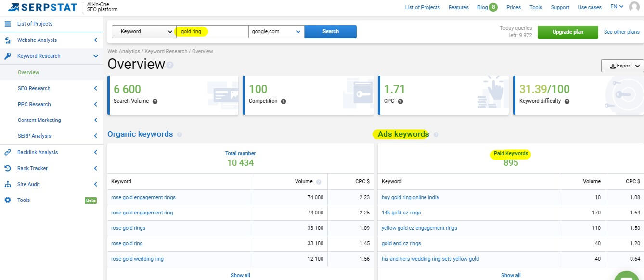Open keyword 14k gold cz rings
Image resolution: width=644 pixels, height=280 pixels.
click(401, 213)
